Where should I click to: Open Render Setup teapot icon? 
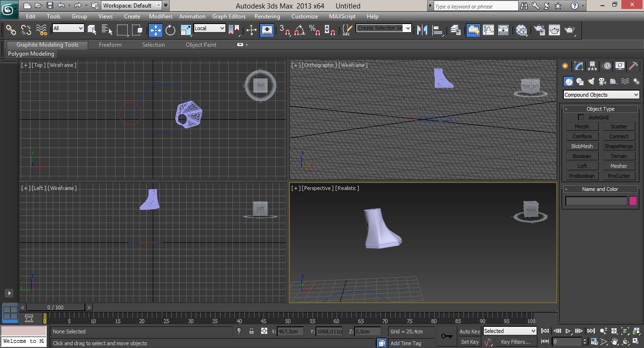click(x=539, y=30)
